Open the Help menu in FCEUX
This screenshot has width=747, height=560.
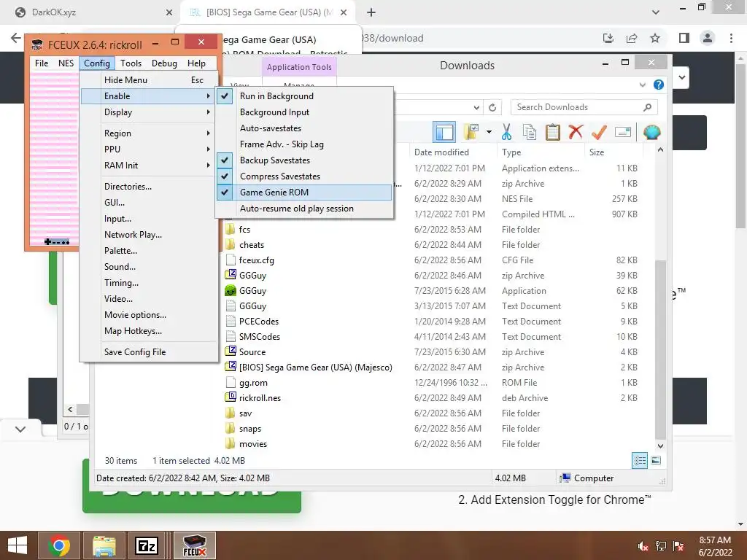click(196, 63)
